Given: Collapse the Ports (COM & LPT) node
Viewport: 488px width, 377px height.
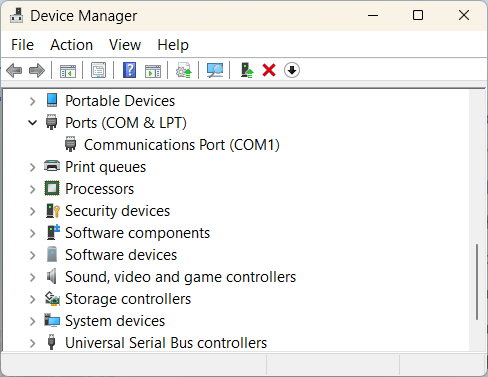Looking at the screenshot, I should 32,123.
